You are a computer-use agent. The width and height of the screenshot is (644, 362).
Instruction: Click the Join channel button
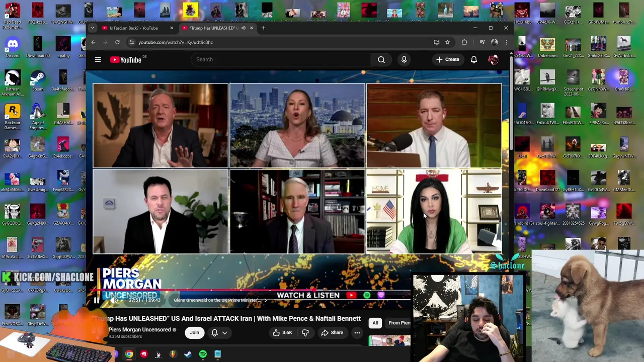point(194,333)
